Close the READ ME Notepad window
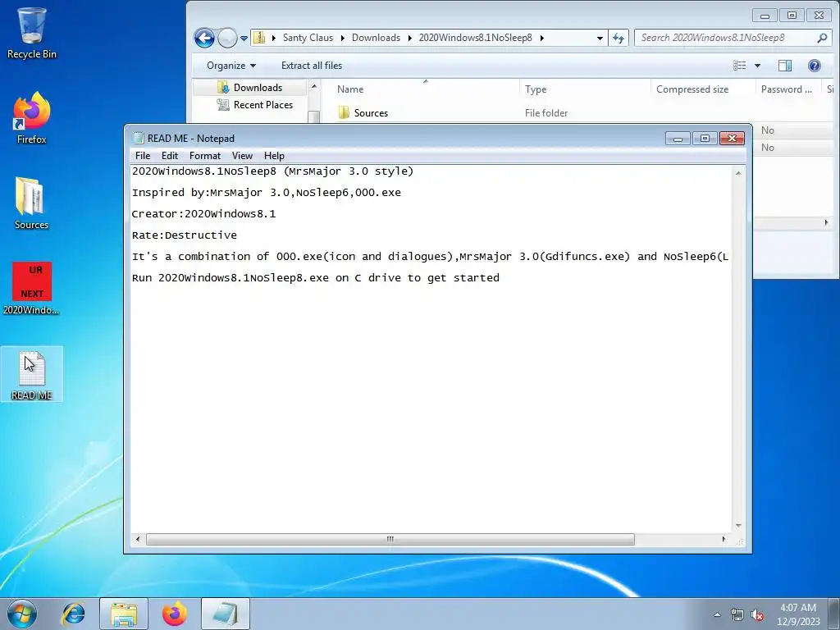 (732, 138)
